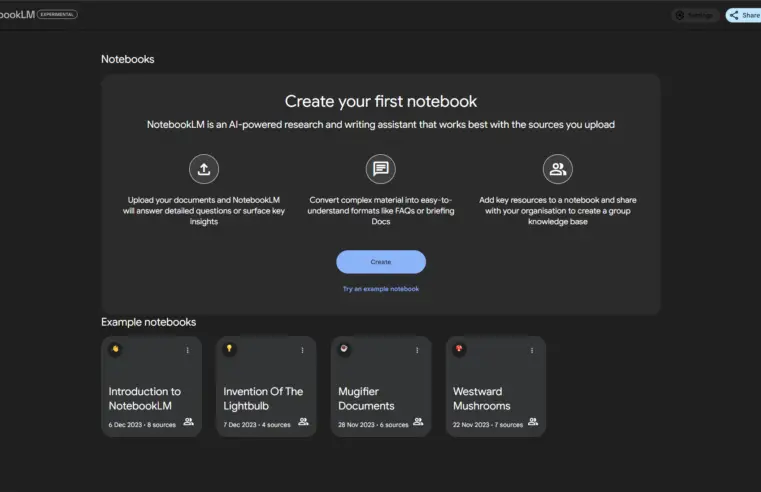The width and height of the screenshot is (761, 492).
Task: Click the group sharing people icon
Action: [x=557, y=169]
